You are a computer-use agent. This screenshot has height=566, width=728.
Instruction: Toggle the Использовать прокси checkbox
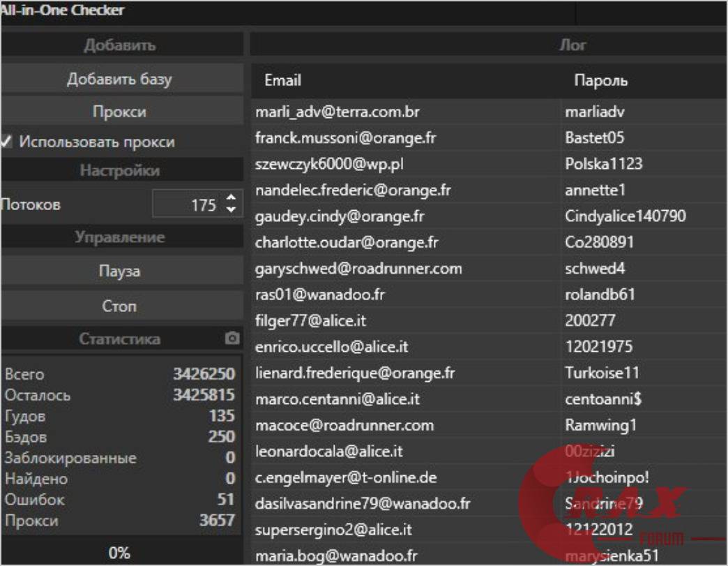pyautogui.click(x=6, y=141)
